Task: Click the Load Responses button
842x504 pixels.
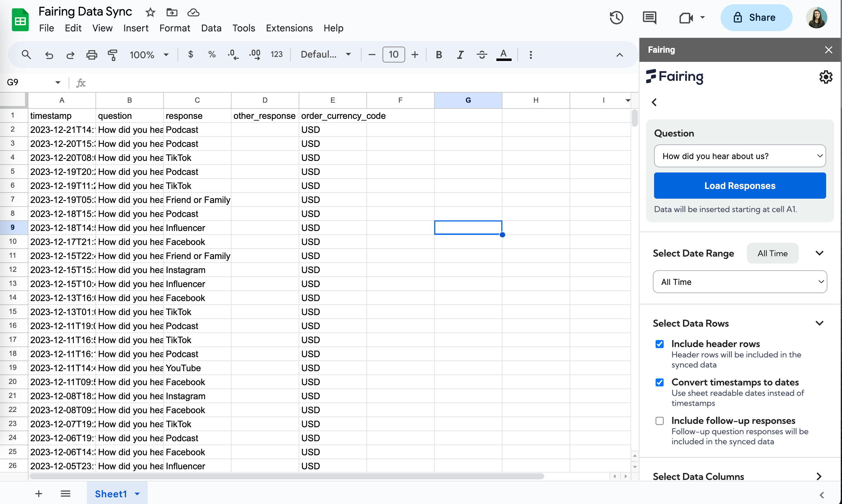Action: pos(740,186)
